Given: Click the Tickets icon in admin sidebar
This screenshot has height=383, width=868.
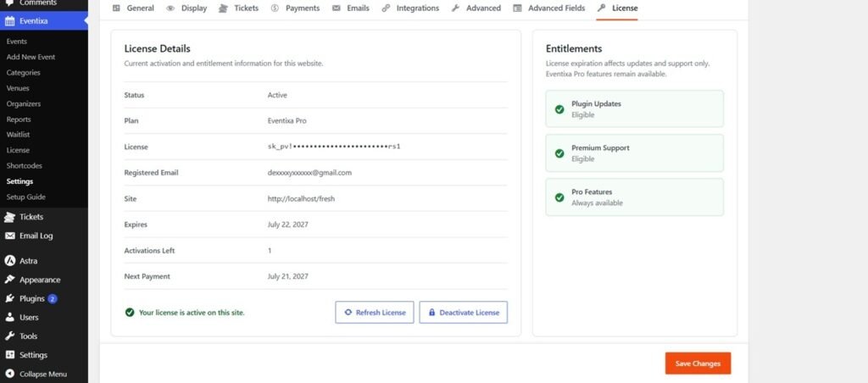Looking at the screenshot, I should (x=9, y=217).
